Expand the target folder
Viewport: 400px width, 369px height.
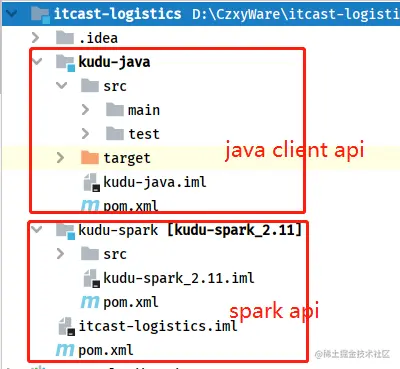60,158
